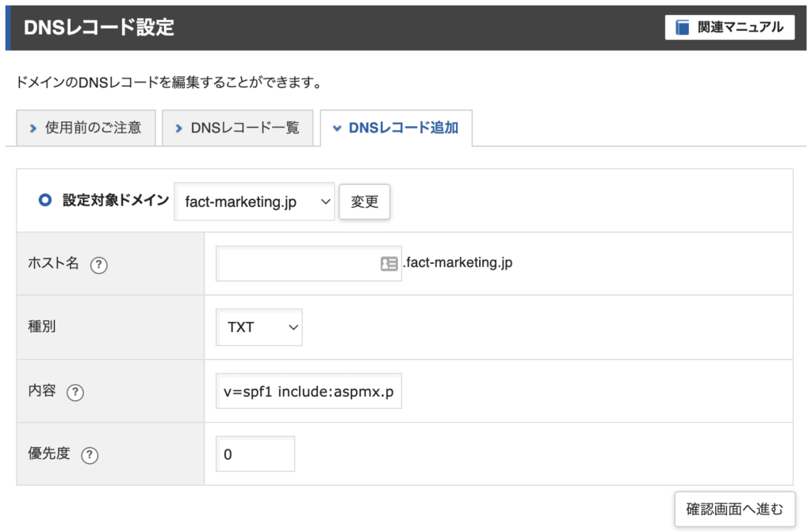Open the domain dropdown showing fact-marketing.jp
812x532 pixels.
click(254, 201)
